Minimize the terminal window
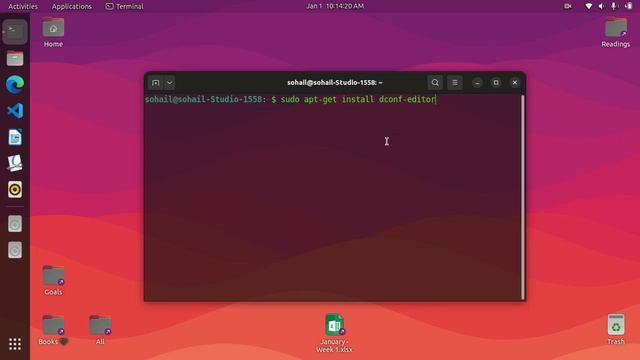640x360 pixels. [x=477, y=82]
